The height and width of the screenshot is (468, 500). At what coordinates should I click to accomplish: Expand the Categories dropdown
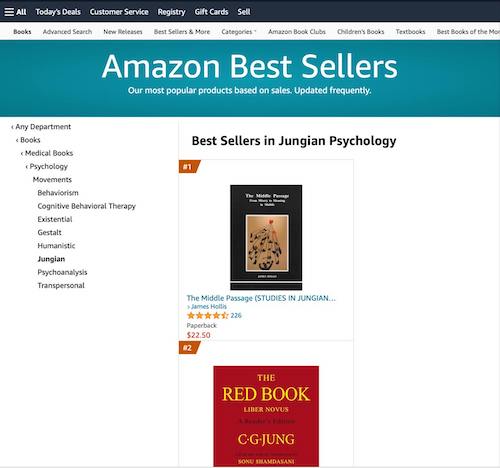pos(239,32)
